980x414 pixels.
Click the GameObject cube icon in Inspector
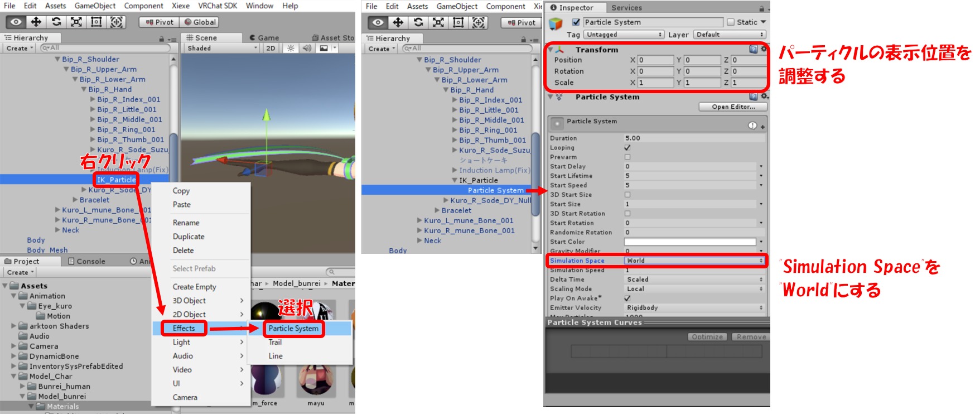pos(556,23)
